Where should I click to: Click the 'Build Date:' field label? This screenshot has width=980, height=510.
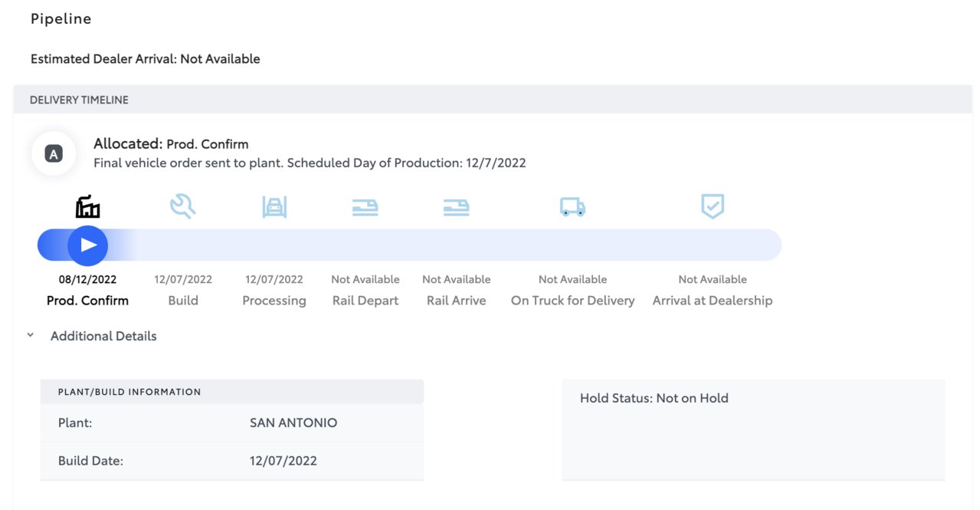coord(90,461)
